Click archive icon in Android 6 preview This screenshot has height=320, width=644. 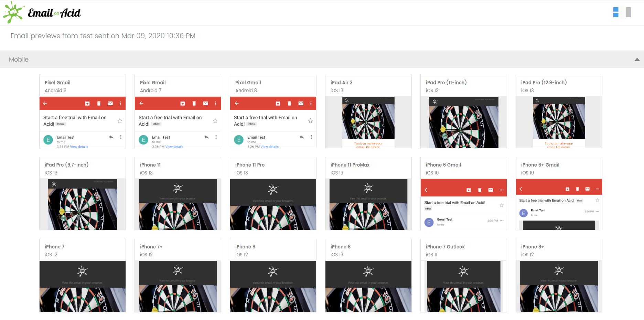[x=87, y=103]
